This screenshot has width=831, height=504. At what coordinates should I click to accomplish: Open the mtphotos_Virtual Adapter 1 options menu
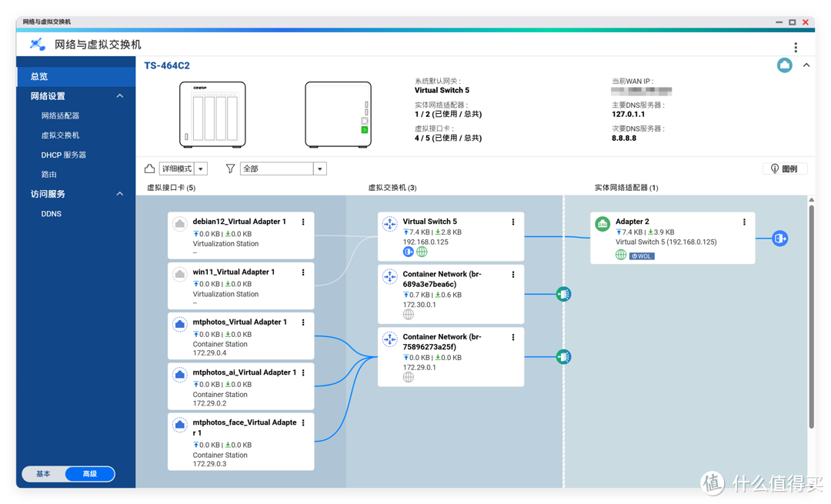coord(303,322)
